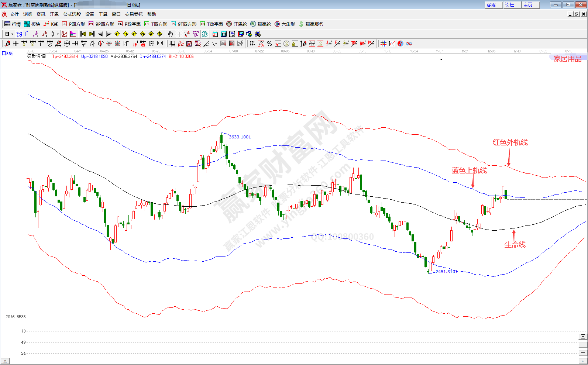The height and width of the screenshot is (365, 588).
Task: Open the 交易委托 menu
Action: pyautogui.click(x=134, y=14)
